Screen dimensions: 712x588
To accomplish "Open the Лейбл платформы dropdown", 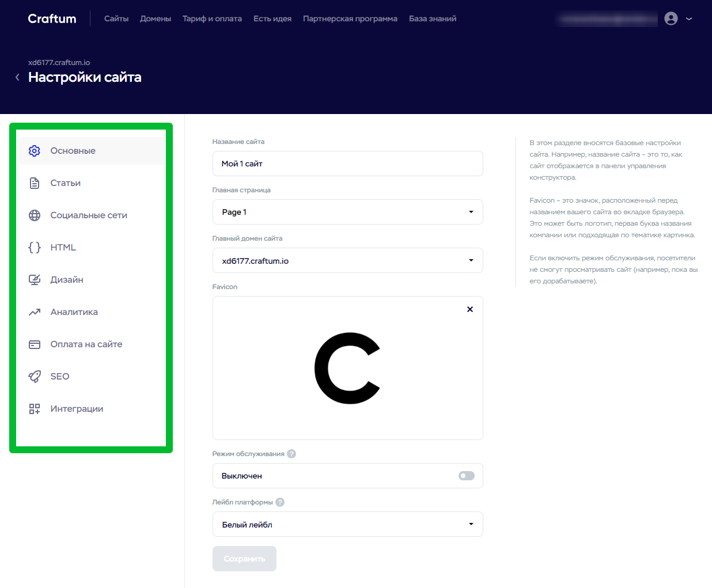I will pos(347,524).
